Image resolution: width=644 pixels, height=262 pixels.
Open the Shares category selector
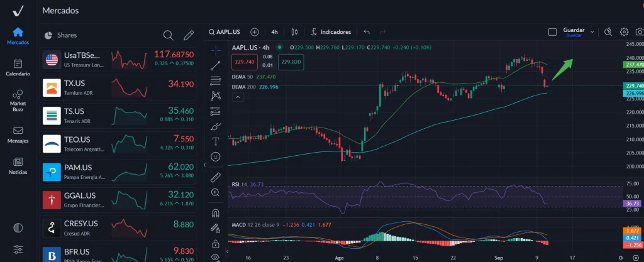(60, 35)
